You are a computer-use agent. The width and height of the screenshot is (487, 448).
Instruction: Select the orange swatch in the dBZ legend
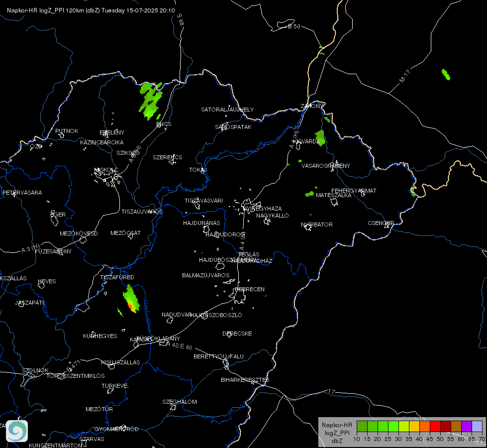coord(424,426)
